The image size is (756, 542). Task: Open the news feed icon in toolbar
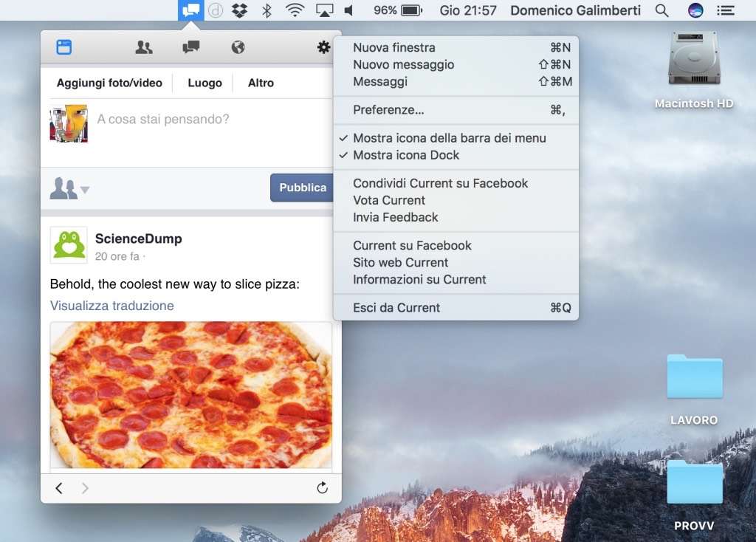(64, 47)
